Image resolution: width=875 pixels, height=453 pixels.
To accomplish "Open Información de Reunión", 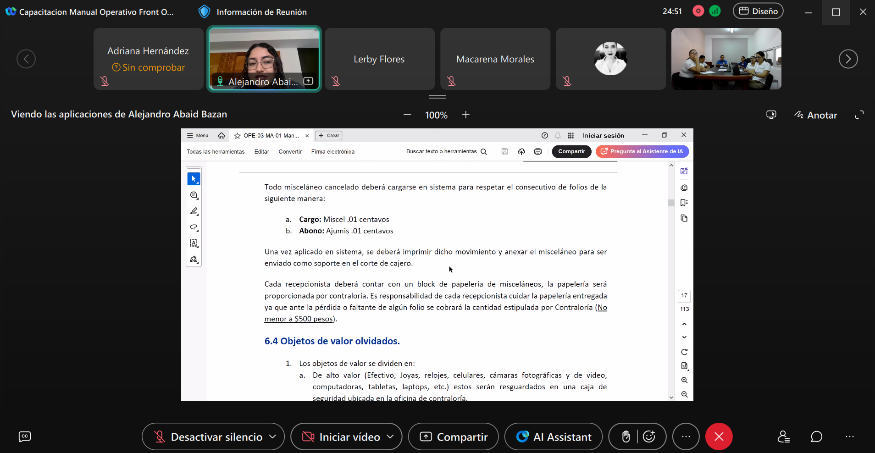I will click(256, 12).
